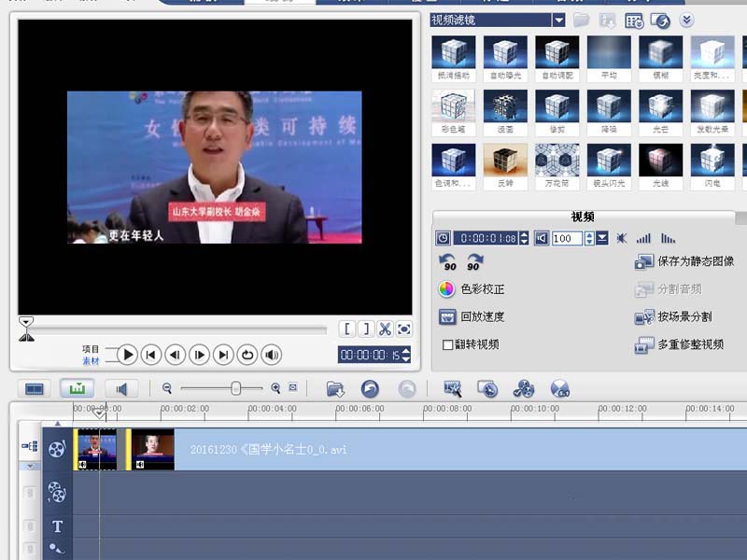Open 色彩校正 color correction
This screenshot has height=560, width=747.
[x=472, y=289]
